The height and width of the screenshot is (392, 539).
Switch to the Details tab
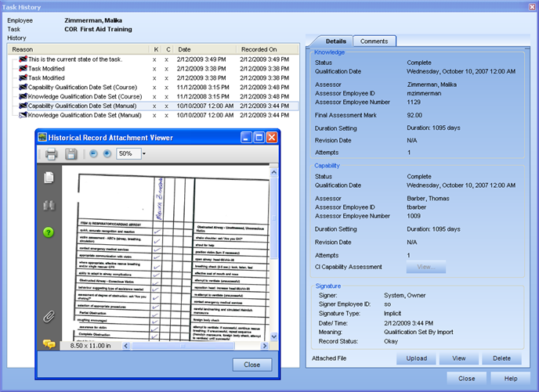336,41
